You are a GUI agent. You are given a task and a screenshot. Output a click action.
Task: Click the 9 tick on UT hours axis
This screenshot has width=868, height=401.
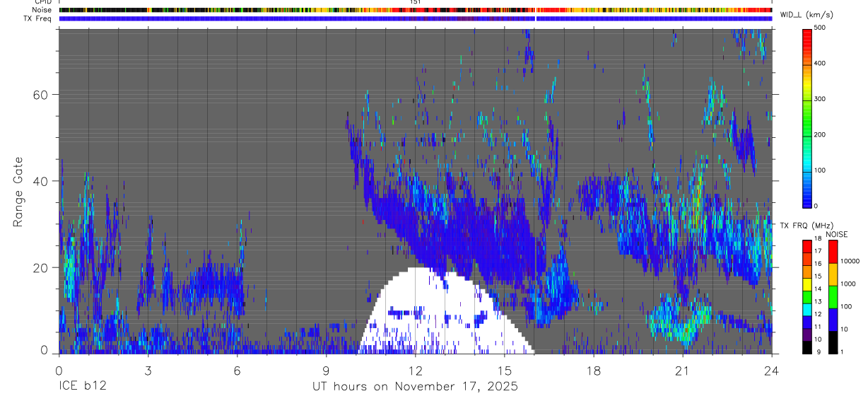(x=326, y=370)
